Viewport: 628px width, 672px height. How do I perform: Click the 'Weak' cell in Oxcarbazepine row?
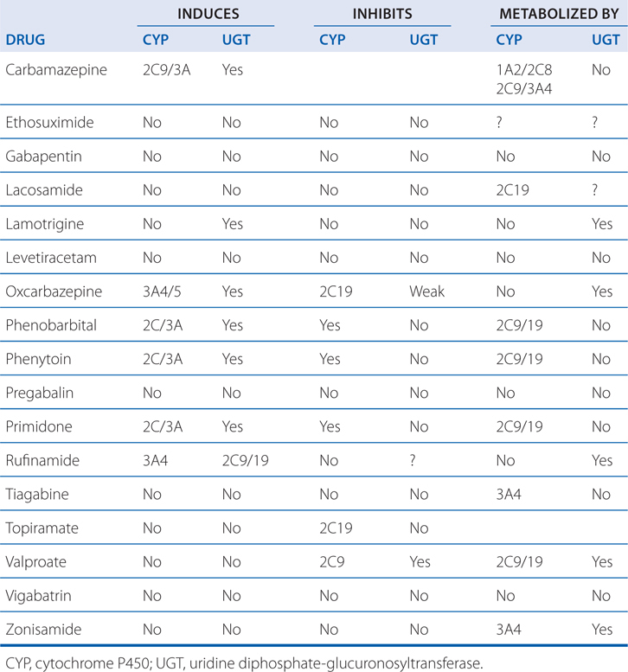(x=427, y=291)
